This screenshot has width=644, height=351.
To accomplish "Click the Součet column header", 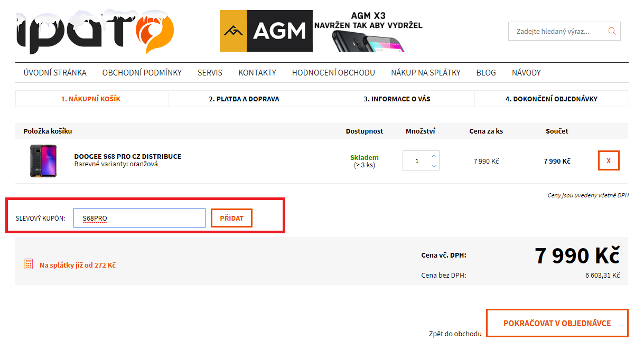I will [x=557, y=131].
